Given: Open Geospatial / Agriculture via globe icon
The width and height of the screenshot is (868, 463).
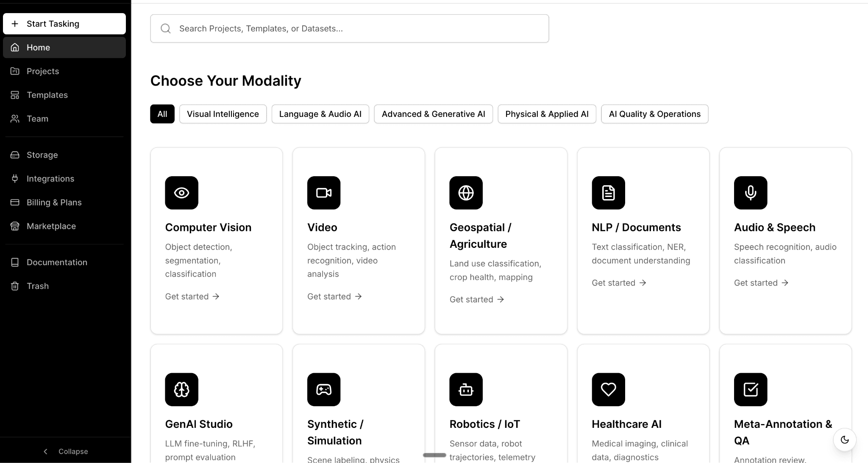Looking at the screenshot, I should coord(466,193).
